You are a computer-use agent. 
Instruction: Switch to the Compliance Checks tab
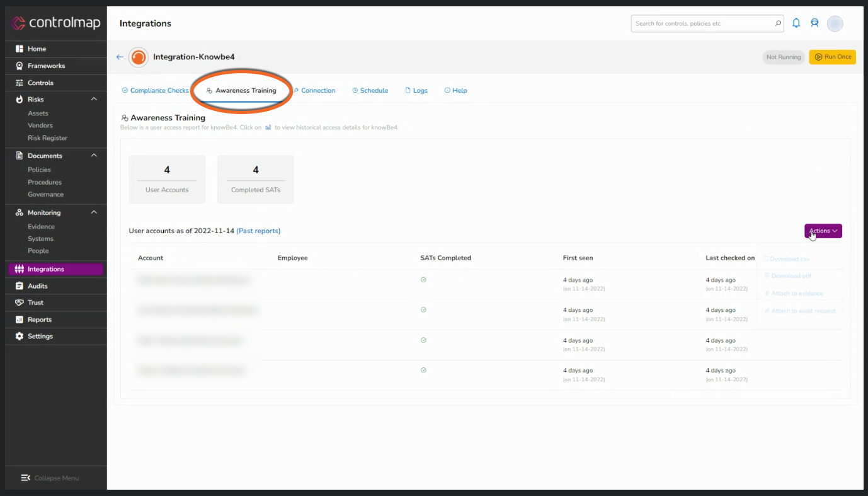pos(155,91)
